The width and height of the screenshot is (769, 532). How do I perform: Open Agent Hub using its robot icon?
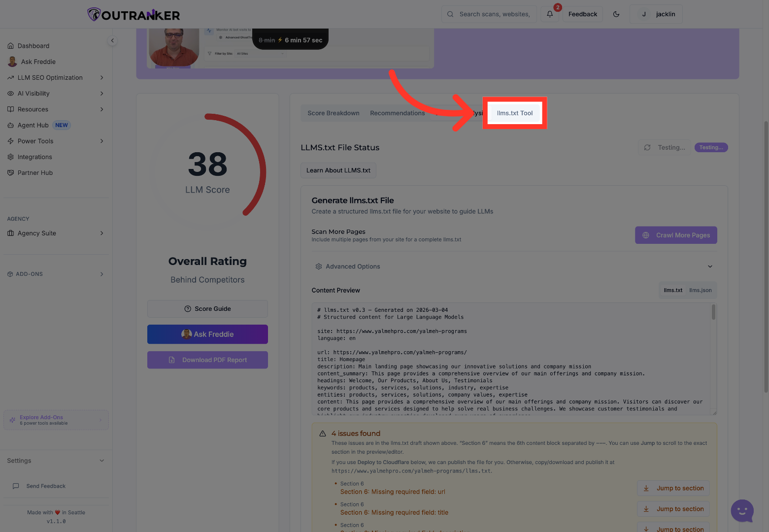pos(10,125)
